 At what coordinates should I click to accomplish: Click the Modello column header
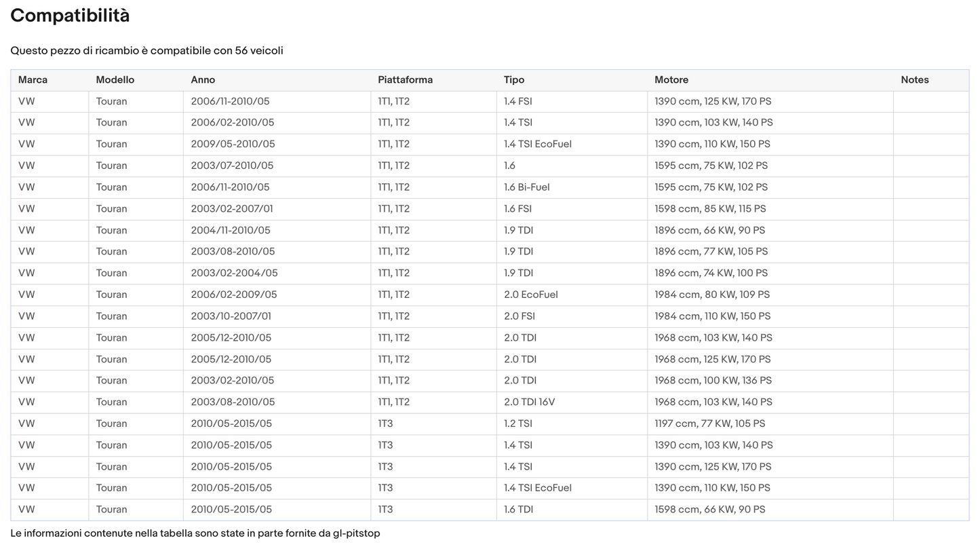tap(115, 80)
